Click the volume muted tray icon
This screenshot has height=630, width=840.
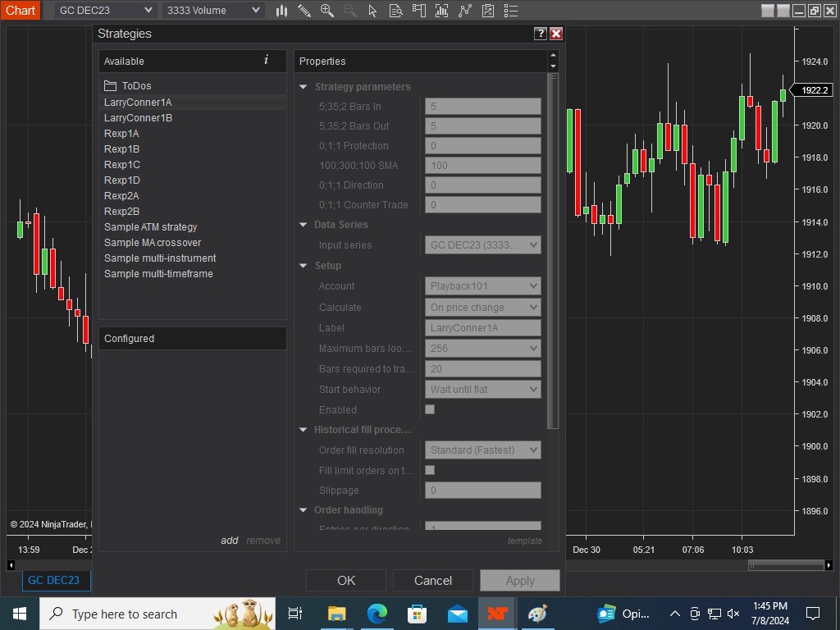click(733, 614)
